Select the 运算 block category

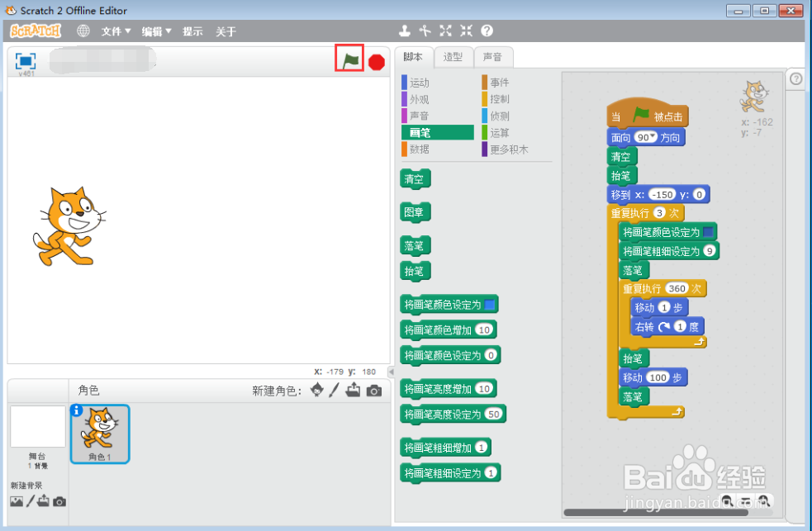pos(496,132)
